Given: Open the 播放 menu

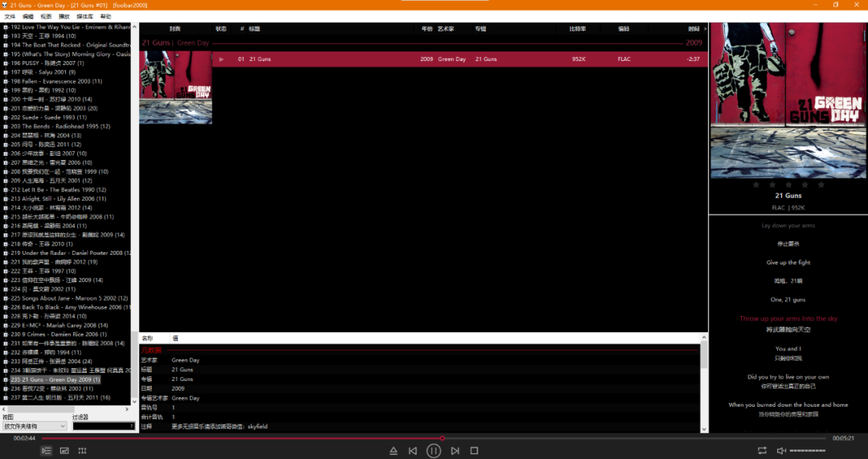Looking at the screenshot, I should (64, 17).
